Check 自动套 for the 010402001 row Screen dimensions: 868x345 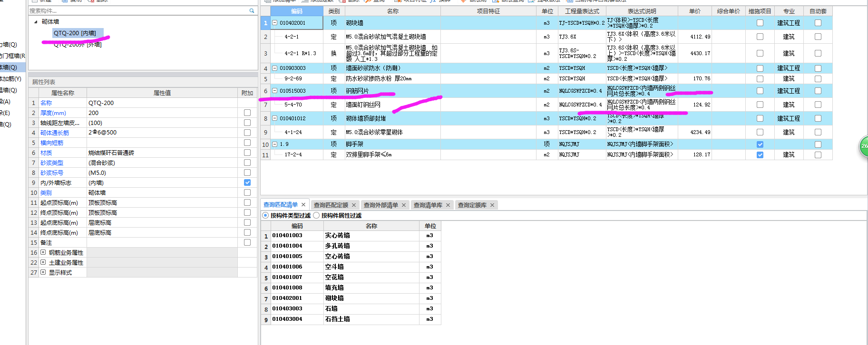(x=818, y=23)
